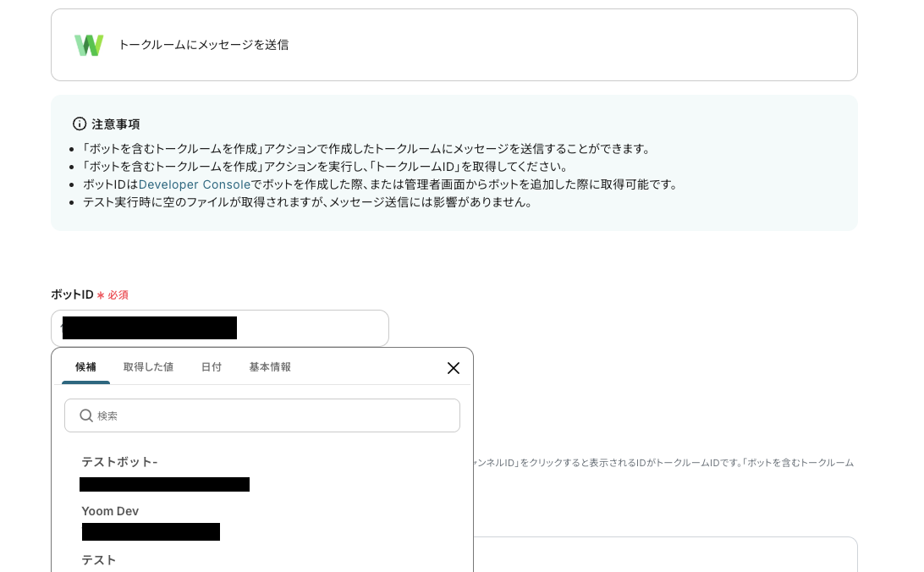
Task: Choose the テストボット- suggestion
Action: (x=119, y=462)
